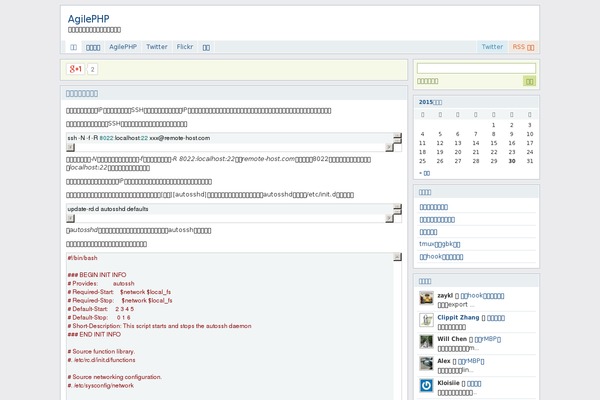Click the update-rc.d autosshd defaults command

pyautogui.click(x=108, y=209)
